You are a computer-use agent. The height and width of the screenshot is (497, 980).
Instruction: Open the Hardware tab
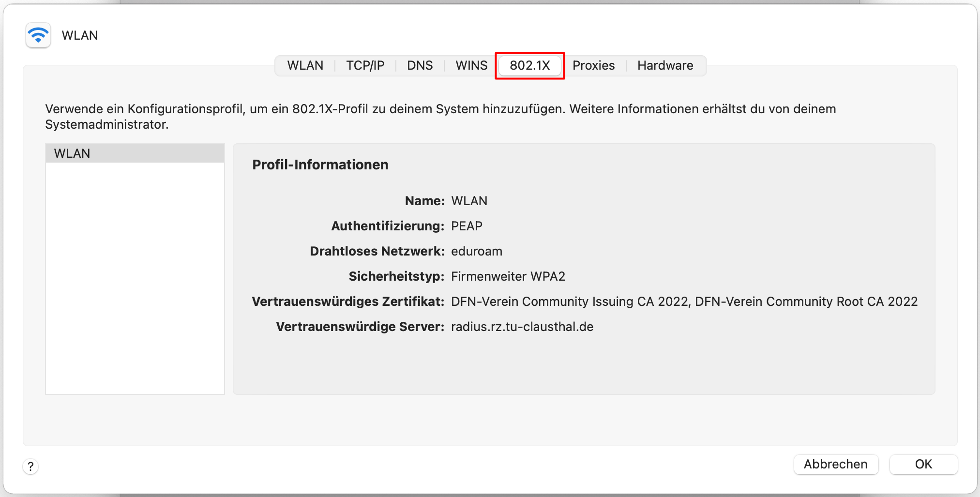click(665, 65)
